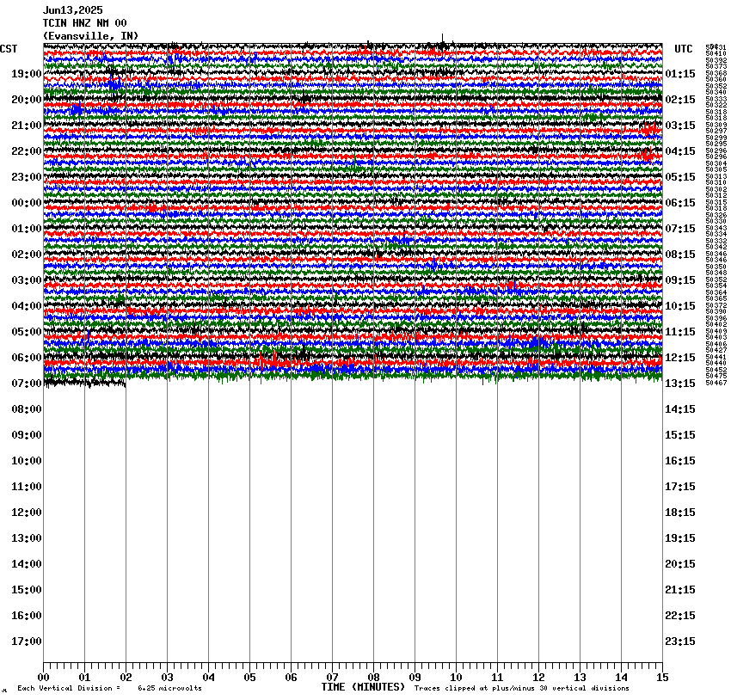Click minute tick label 05 on time axis
This screenshot has width=731, height=700.
pyautogui.click(x=250, y=678)
